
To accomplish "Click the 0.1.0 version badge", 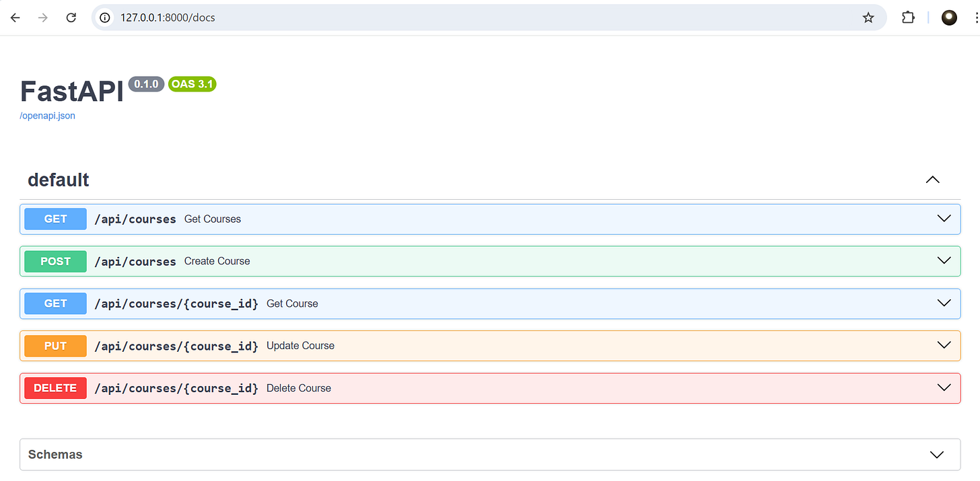I will pyautogui.click(x=146, y=84).
